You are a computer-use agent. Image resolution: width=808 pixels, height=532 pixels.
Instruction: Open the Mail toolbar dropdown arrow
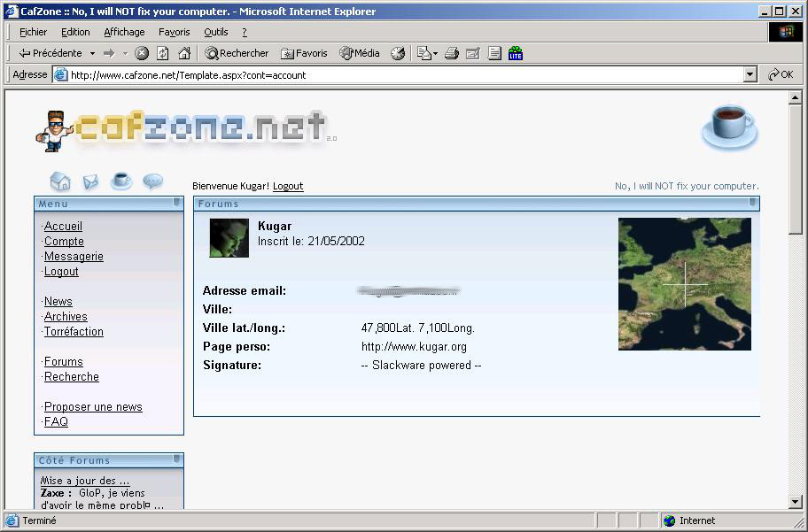point(435,53)
